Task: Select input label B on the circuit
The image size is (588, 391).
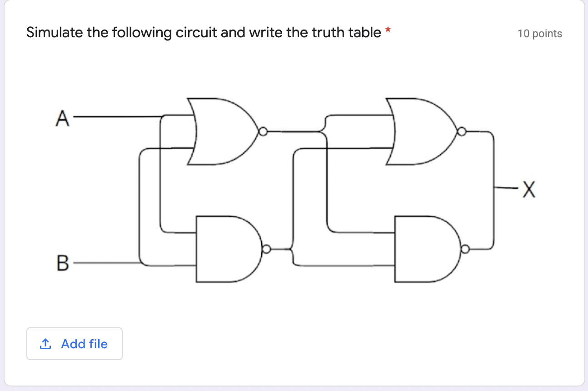Action: [x=62, y=262]
